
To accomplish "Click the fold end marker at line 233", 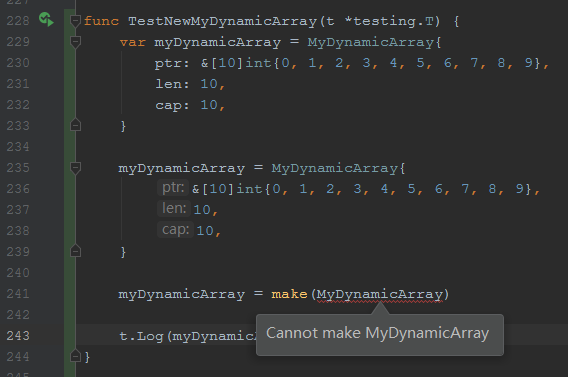I will (x=75, y=125).
